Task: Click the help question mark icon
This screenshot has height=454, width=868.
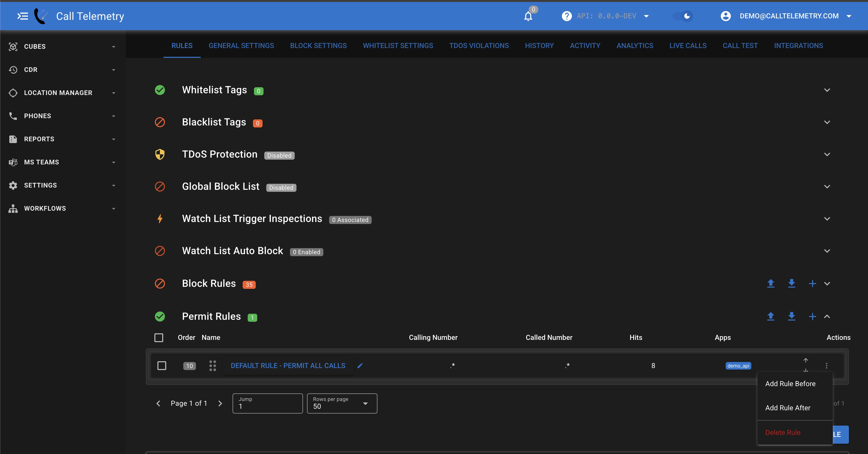Action: (x=567, y=16)
